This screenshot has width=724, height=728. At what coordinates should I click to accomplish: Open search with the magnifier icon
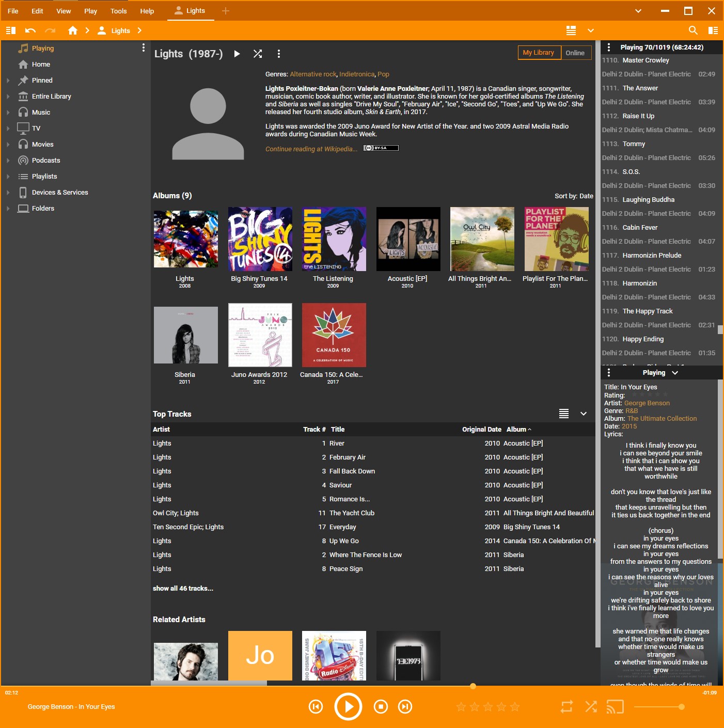click(693, 30)
